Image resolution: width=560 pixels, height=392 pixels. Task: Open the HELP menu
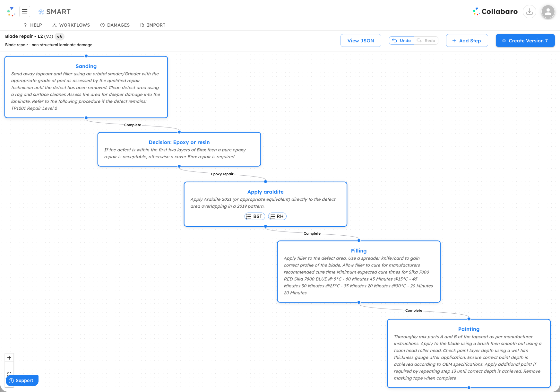pos(33,25)
